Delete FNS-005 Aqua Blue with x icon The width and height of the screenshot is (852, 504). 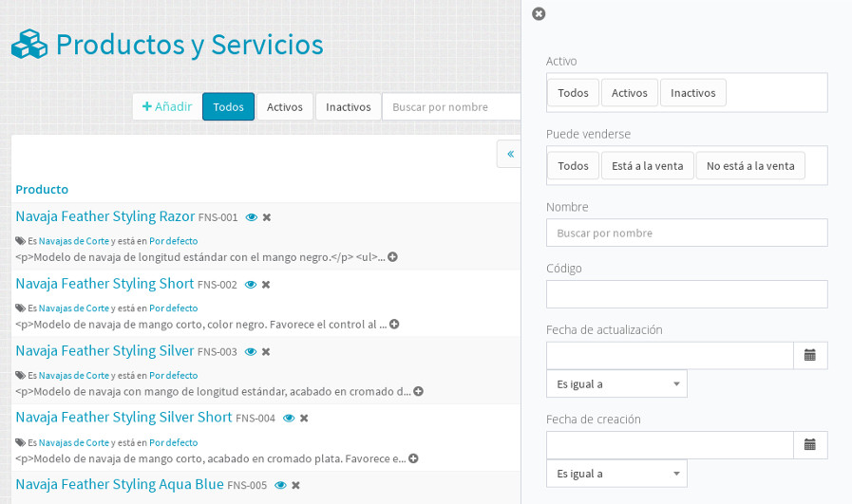295,486
